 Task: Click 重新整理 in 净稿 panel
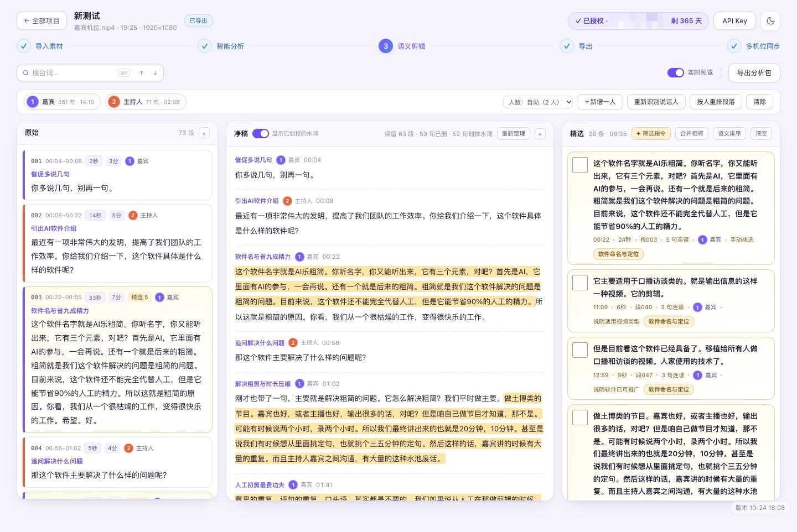[x=513, y=134]
